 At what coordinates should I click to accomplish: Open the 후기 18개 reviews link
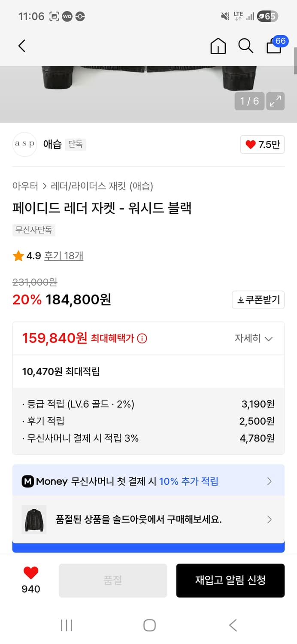[64, 255]
